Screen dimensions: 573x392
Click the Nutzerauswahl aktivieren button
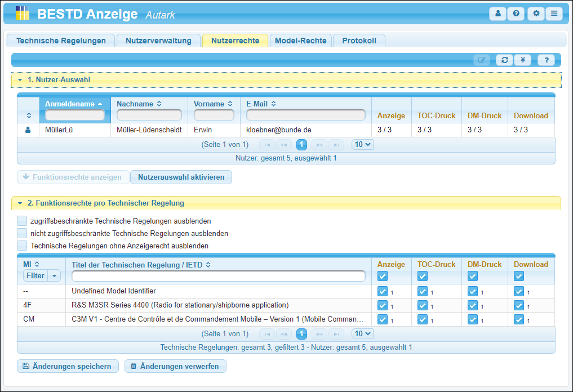[x=181, y=177]
